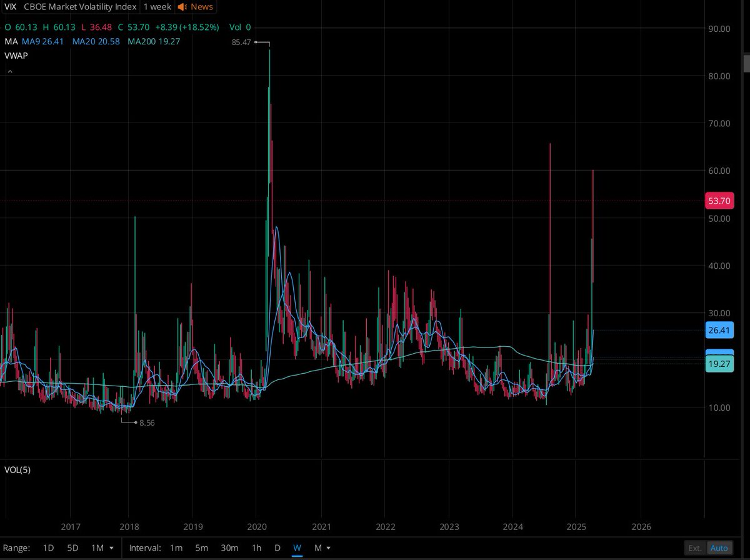The width and height of the screenshot is (750, 560).
Task: Toggle Ext. extended hours button
Action: pos(695,548)
